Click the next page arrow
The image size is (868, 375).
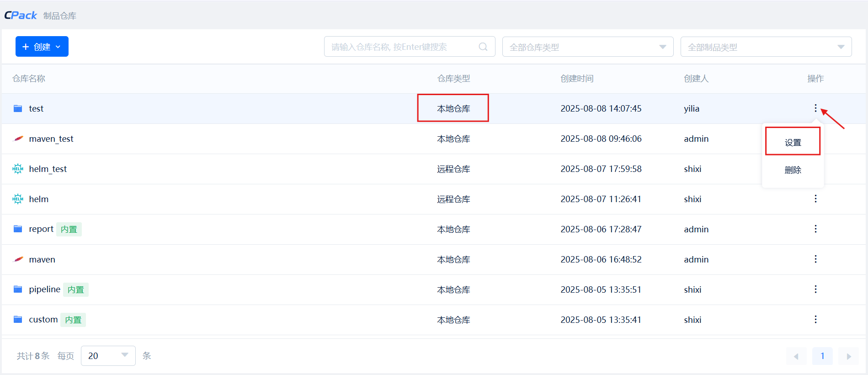point(848,356)
